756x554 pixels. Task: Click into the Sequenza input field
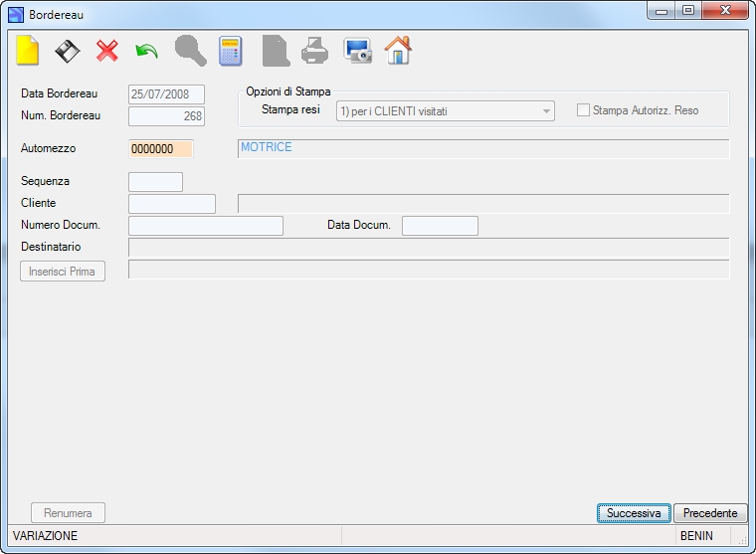pyautogui.click(x=156, y=182)
